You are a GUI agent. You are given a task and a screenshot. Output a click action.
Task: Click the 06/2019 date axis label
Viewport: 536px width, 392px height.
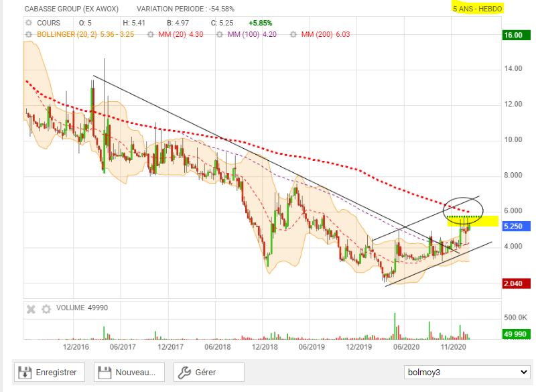pyautogui.click(x=312, y=347)
